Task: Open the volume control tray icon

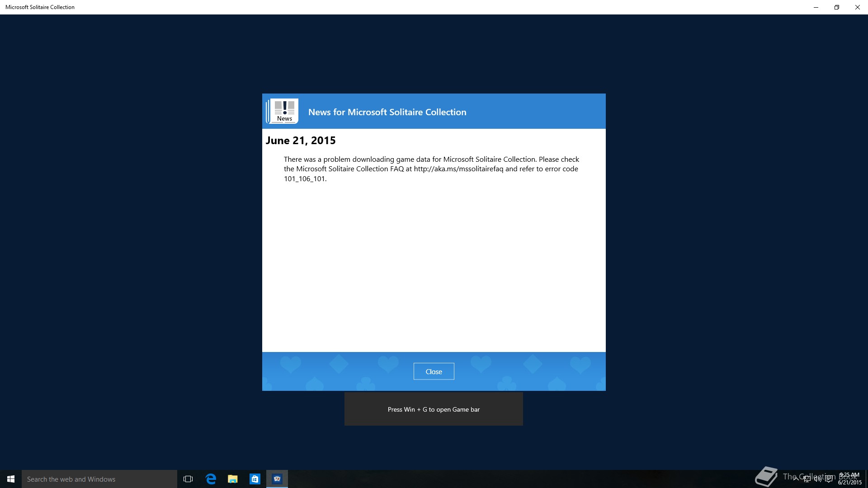Action: pos(817,479)
